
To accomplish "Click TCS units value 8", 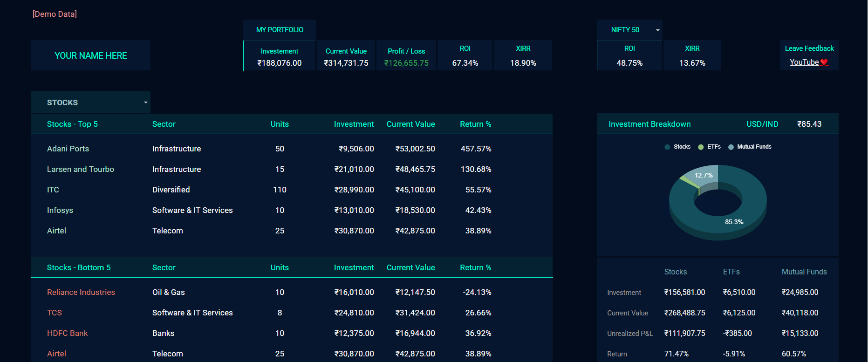I will click(280, 313).
